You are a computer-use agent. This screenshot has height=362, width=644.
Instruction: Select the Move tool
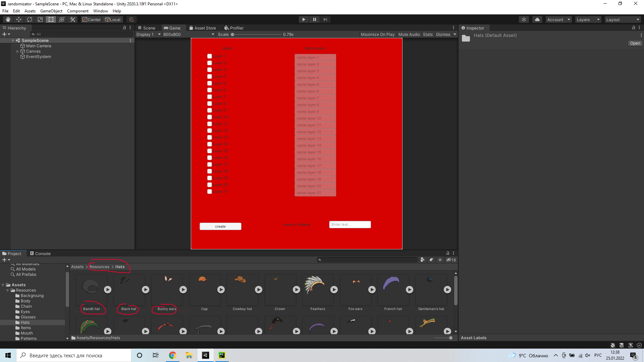[18, 19]
